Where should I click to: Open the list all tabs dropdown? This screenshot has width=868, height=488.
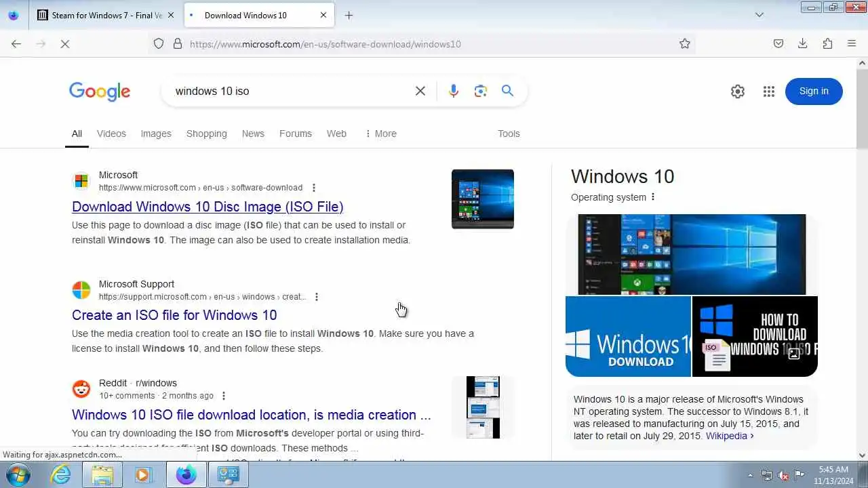pyautogui.click(x=759, y=15)
